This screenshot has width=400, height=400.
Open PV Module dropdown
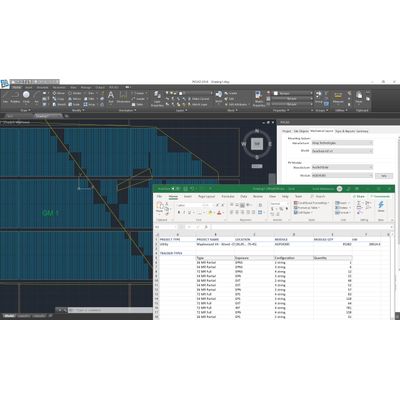point(342,175)
